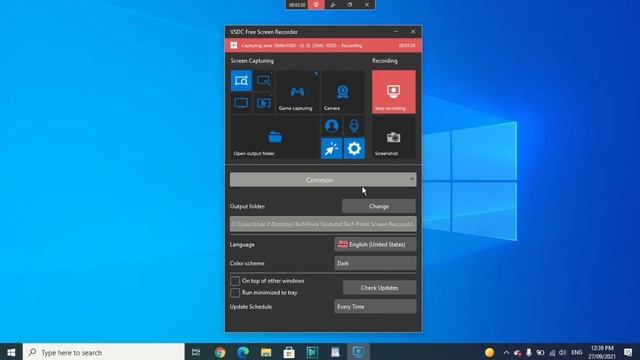Click the microphone system tray icon

[x=529, y=352]
